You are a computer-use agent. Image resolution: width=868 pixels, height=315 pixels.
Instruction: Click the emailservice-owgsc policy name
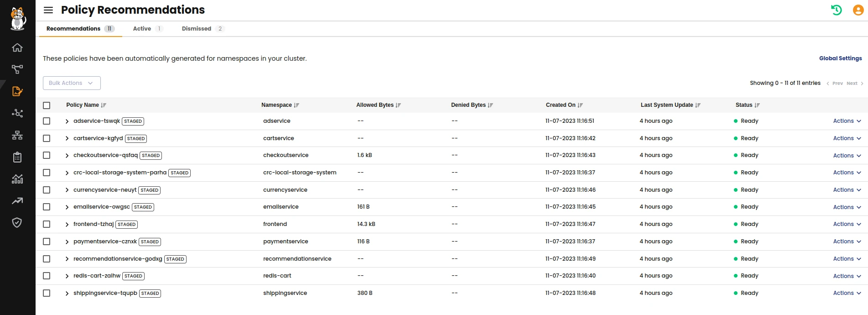(102, 207)
